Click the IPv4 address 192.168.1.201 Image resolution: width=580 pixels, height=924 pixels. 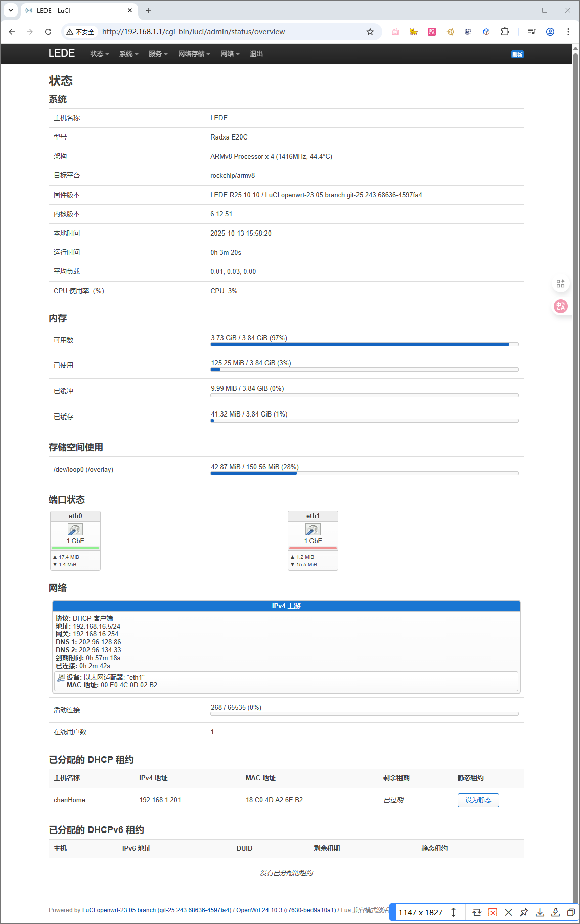160,800
